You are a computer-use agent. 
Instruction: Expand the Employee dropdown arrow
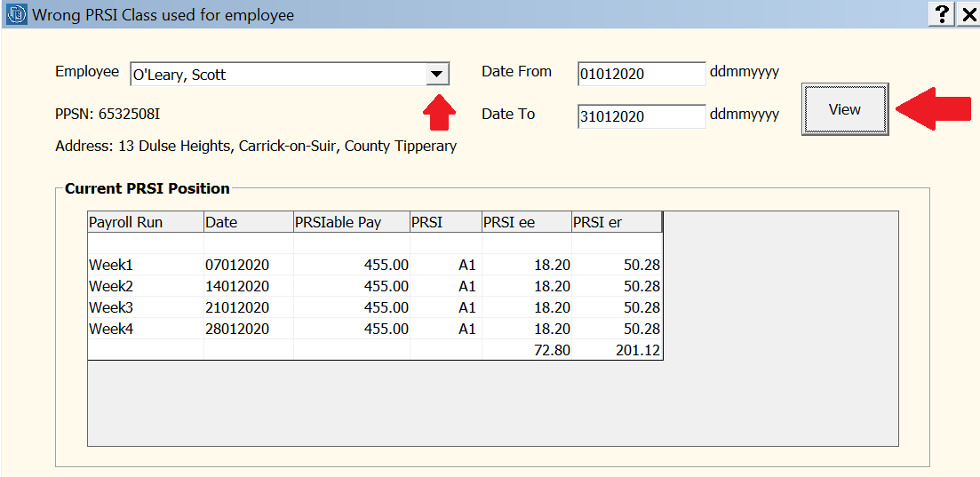tap(437, 75)
